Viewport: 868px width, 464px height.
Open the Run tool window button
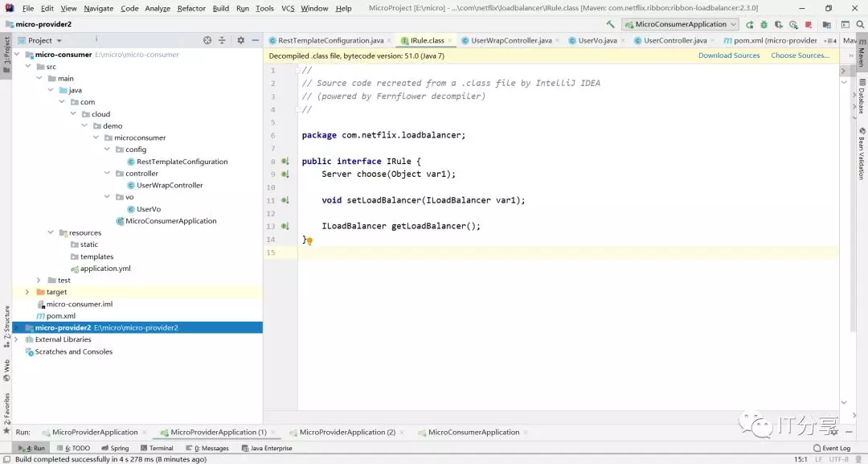click(x=31, y=448)
